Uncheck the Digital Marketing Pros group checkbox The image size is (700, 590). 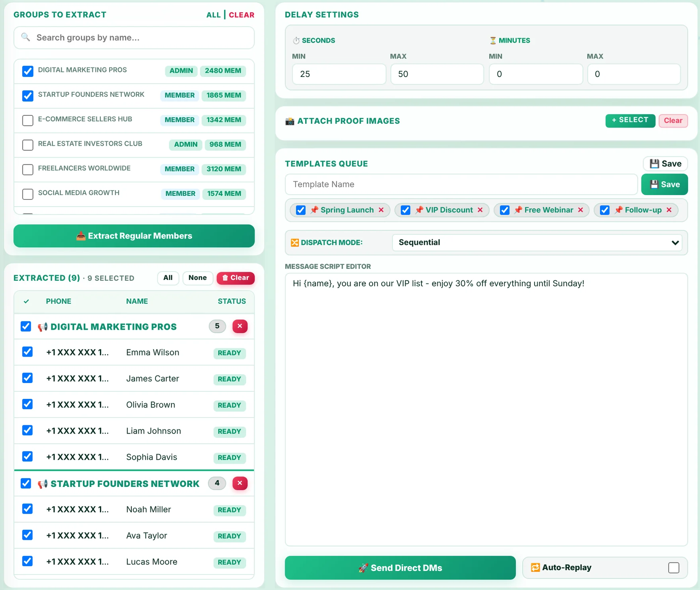[x=27, y=71]
